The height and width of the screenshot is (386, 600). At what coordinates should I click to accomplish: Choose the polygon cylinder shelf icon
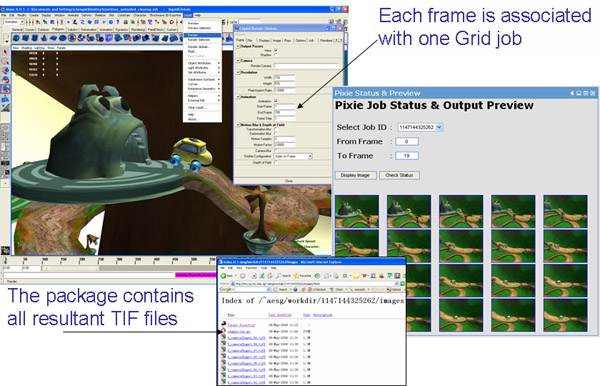pos(35,38)
